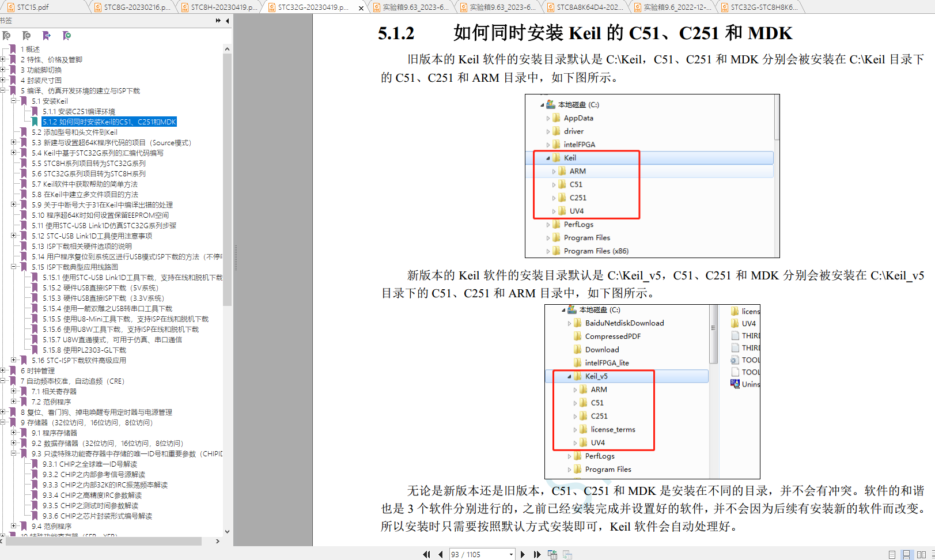The image size is (935, 560).
Task: Switch to continuous page layout
Action: tap(906, 554)
